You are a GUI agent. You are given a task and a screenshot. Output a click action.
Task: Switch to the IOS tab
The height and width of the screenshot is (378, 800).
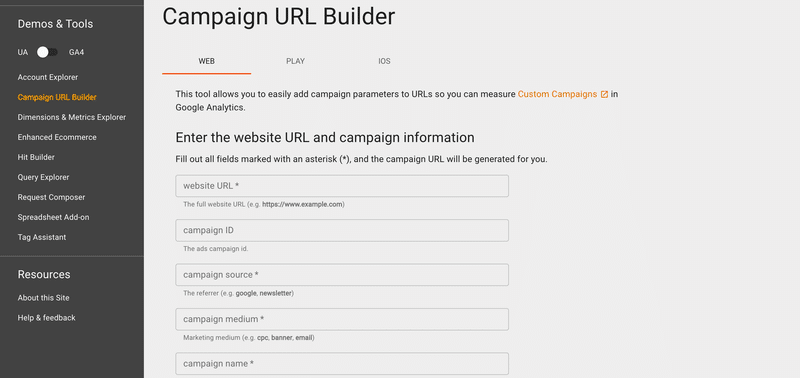[x=384, y=61]
